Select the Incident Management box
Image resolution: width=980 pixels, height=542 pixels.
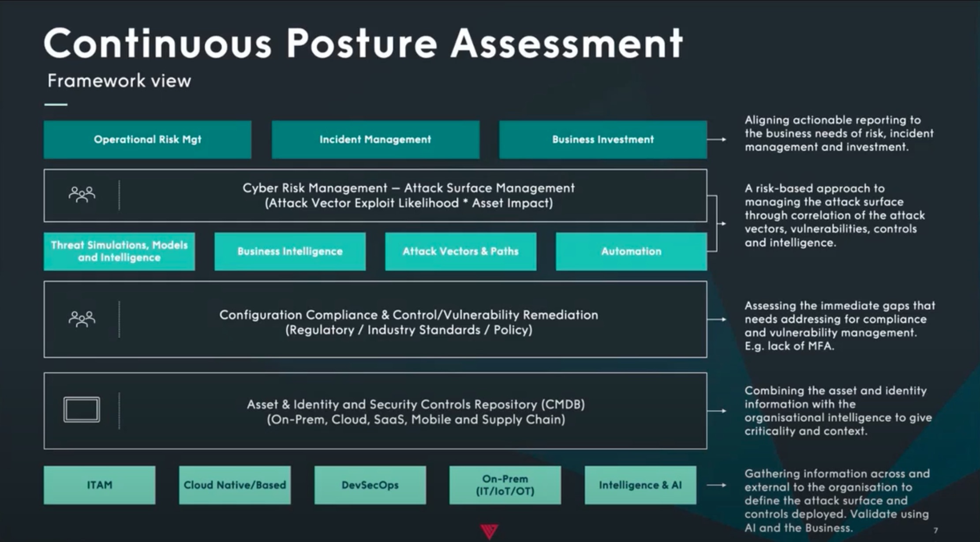[375, 139]
